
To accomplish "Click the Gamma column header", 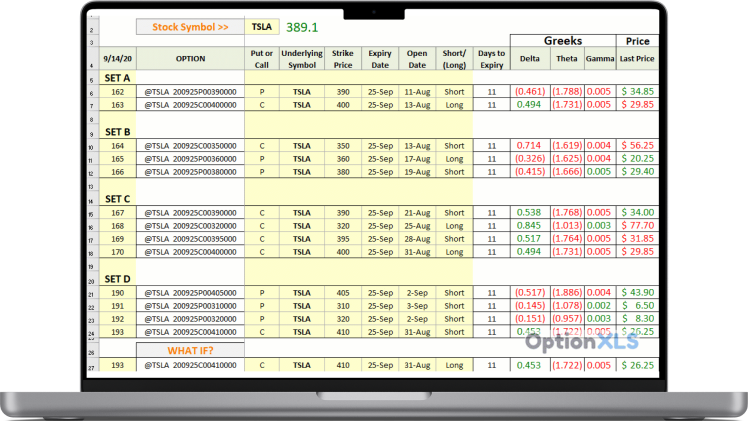I will tap(600, 59).
